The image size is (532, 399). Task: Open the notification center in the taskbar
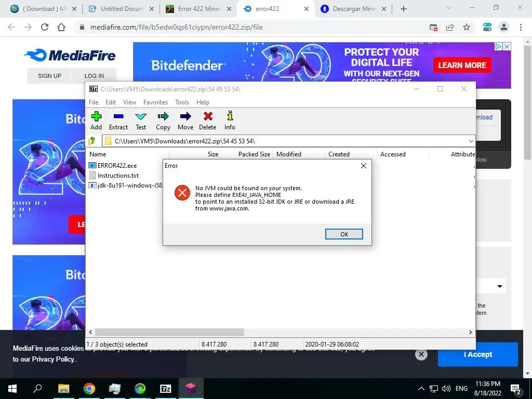pyautogui.click(x=515, y=389)
